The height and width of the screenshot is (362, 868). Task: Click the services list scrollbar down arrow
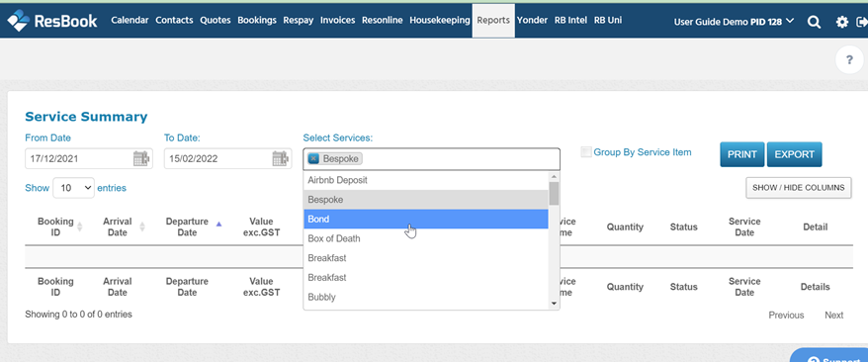pos(553,304)
